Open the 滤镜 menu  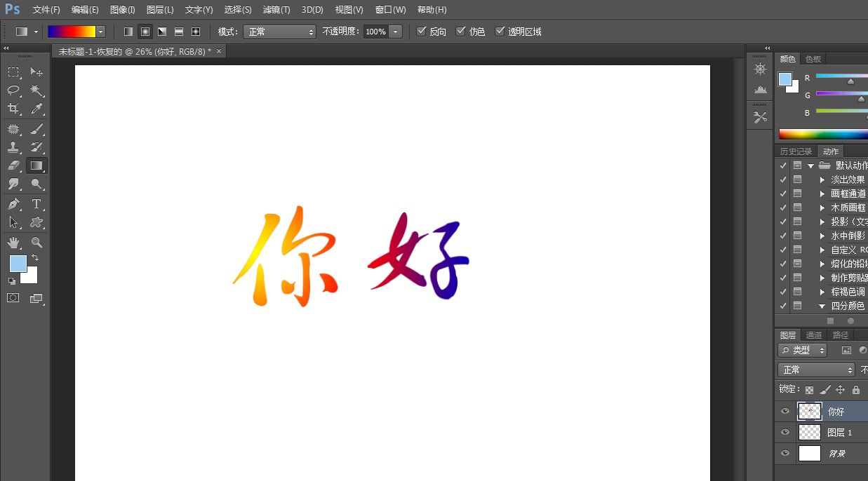(x=276, y=9)
